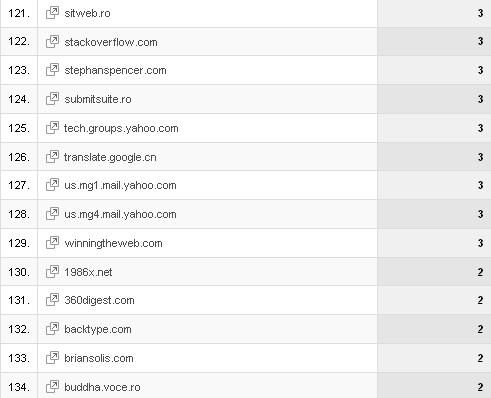Click external link icon next to translate.google.cn

coord(52,157)
